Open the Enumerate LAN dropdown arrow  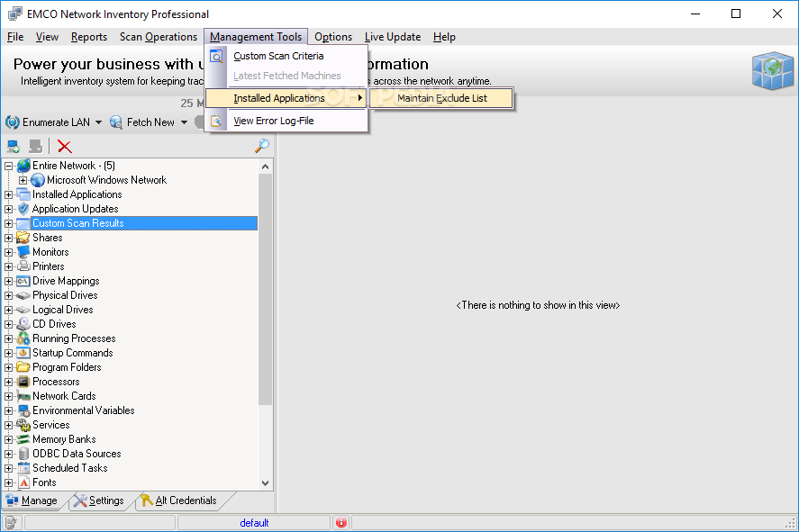point(98,122)
